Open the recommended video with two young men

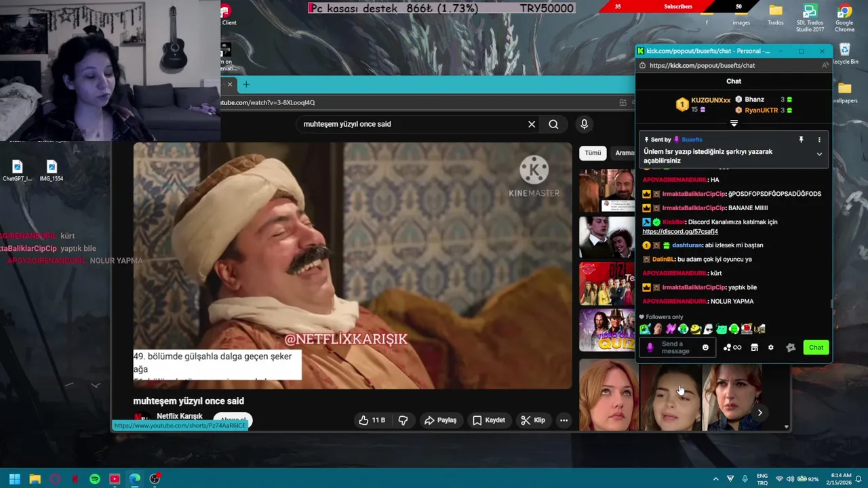pyautogui.click(x=607, y=237)
